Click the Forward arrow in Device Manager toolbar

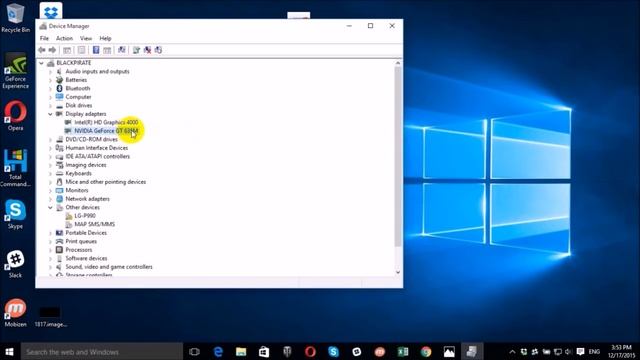click(52, 50)
